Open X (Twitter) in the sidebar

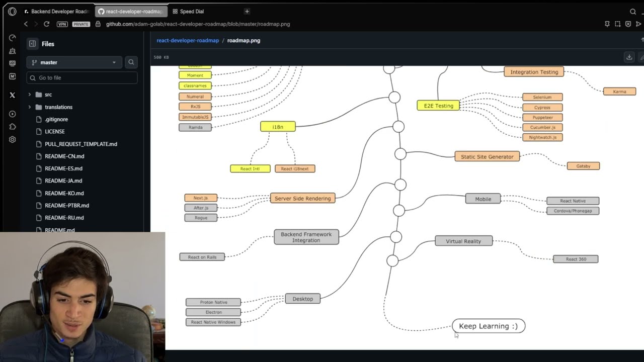(13, 95)
